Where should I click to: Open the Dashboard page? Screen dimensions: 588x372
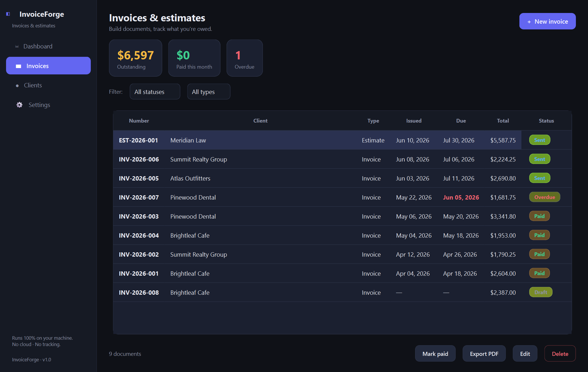click(x=48, y=46)
